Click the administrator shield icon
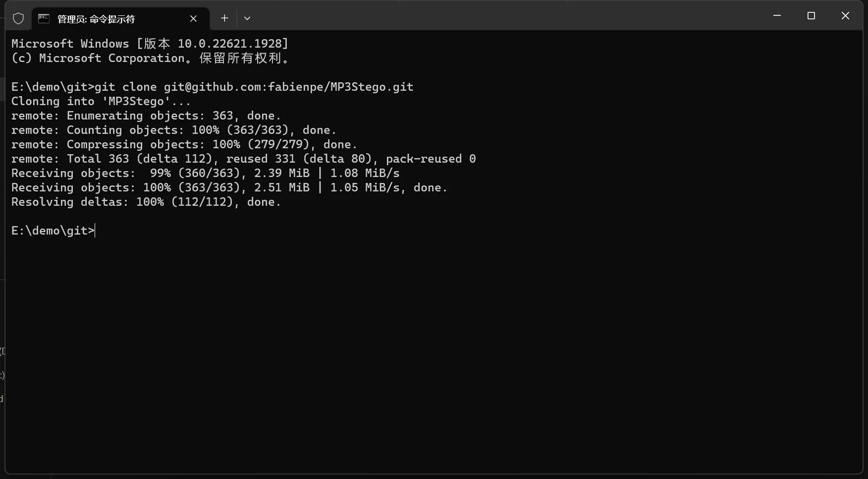This screenshot has width=868, height=479. pyautogui.click(x=18, y=19)
